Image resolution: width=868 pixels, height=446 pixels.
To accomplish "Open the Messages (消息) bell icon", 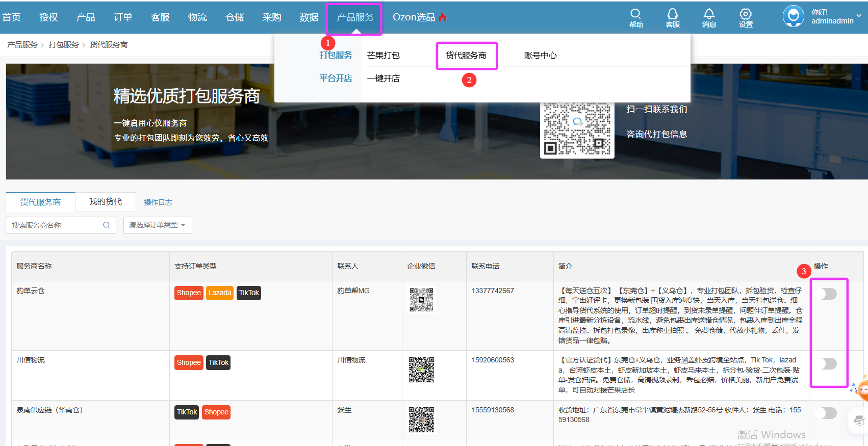I will click(x=709, y=14).
